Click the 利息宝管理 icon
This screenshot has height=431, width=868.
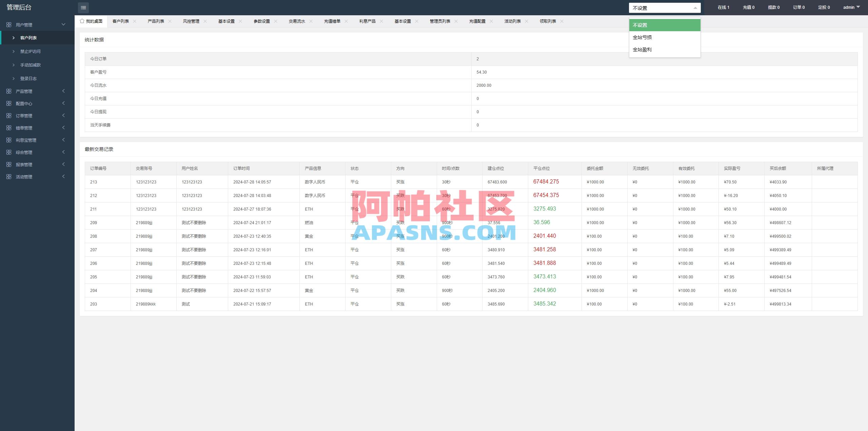coord(9,140)
